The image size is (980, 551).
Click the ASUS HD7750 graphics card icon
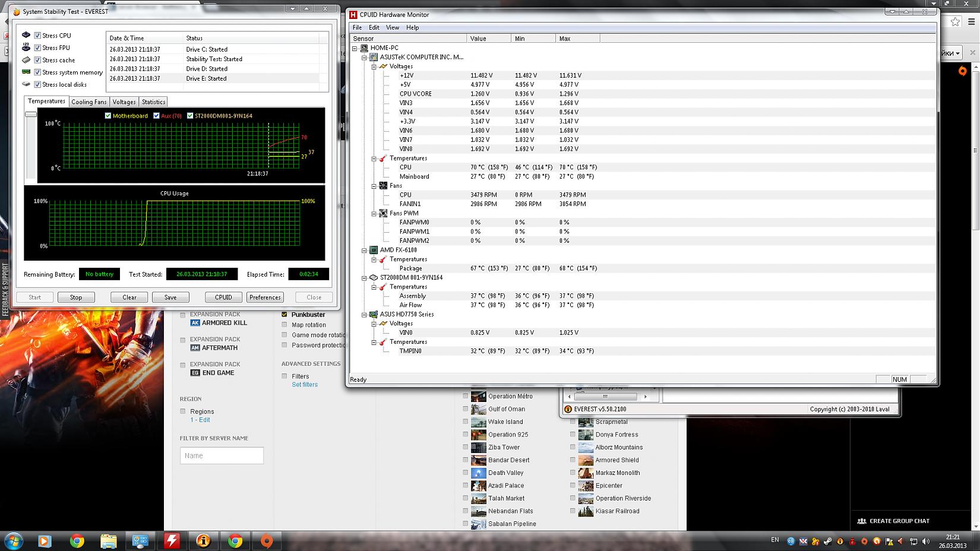coord(374,314)
